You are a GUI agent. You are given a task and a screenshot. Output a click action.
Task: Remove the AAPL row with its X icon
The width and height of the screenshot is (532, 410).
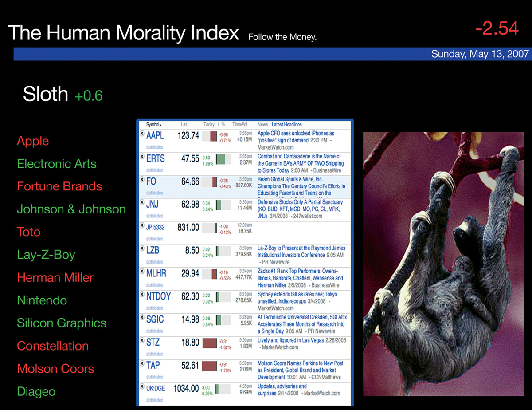142,133
